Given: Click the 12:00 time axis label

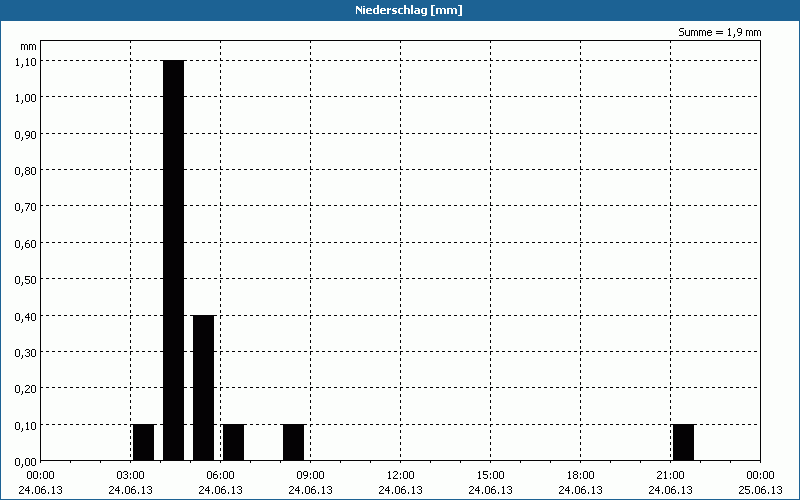Looking at the screenshot, I should pyautogui.click(x=401, y=476).
